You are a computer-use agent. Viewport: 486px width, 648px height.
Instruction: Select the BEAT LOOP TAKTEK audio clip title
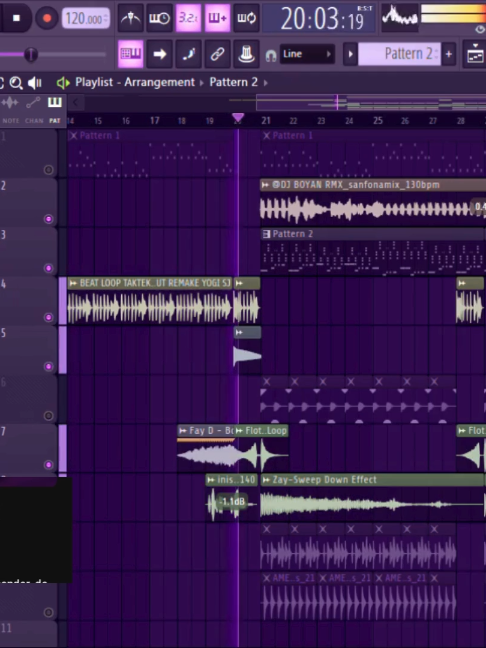[x=155, y=283]
